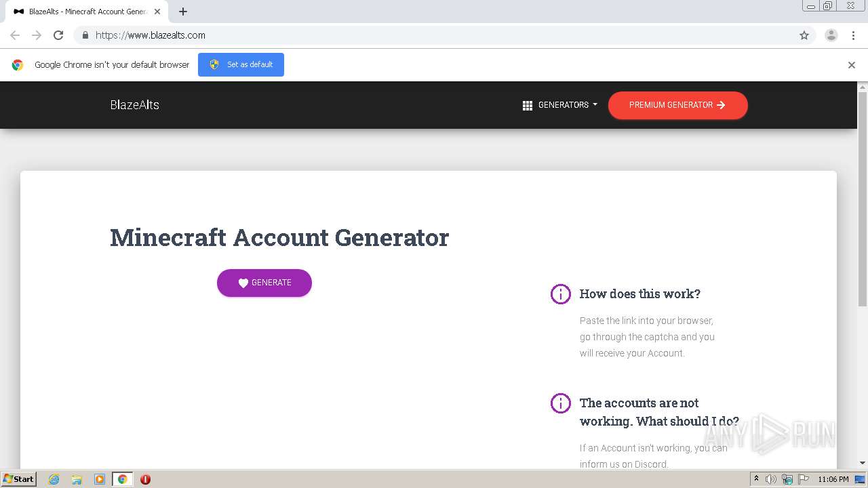Click the 11:06 PM system clock
This screenshot has height=488, width=868.
coord(833,479)
